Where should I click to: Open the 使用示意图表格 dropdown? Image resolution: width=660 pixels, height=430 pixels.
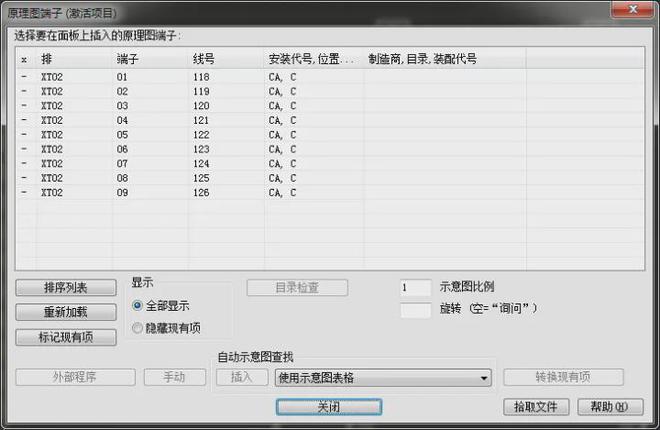tap(383, 378)
